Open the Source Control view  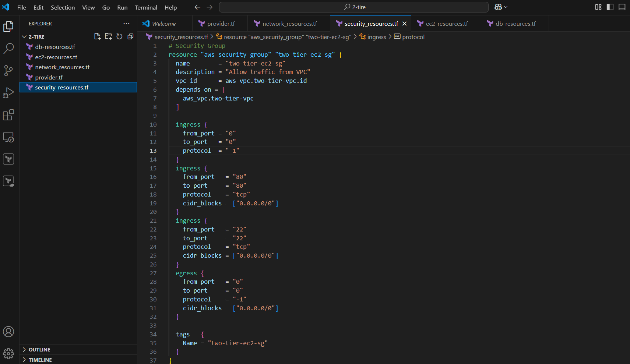[x=8, y=71]
